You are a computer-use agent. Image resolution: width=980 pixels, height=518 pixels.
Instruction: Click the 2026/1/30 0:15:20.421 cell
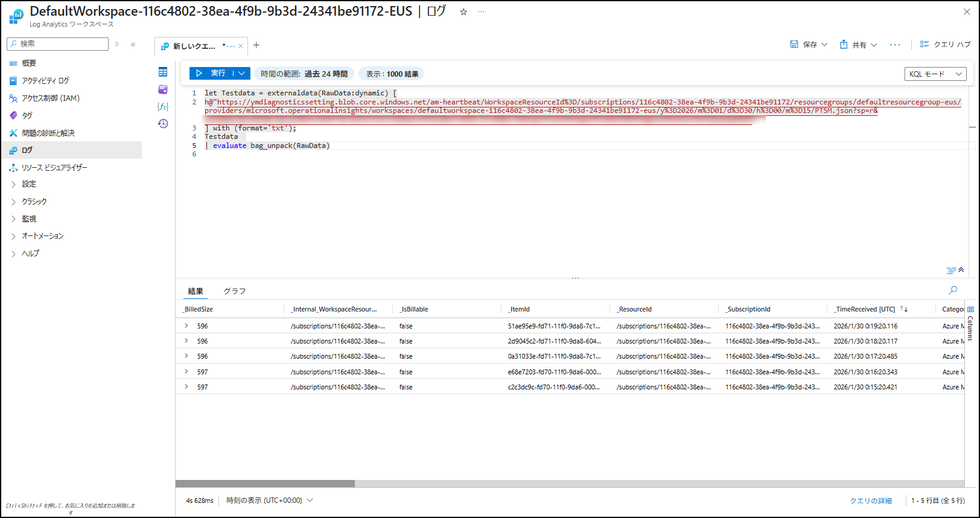click(x=865, y=387)
